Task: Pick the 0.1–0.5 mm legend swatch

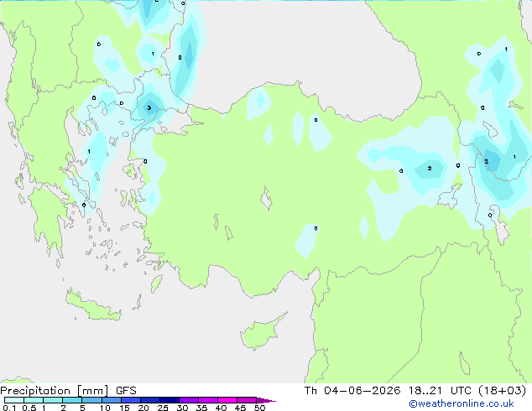Action: coord(14,400)
